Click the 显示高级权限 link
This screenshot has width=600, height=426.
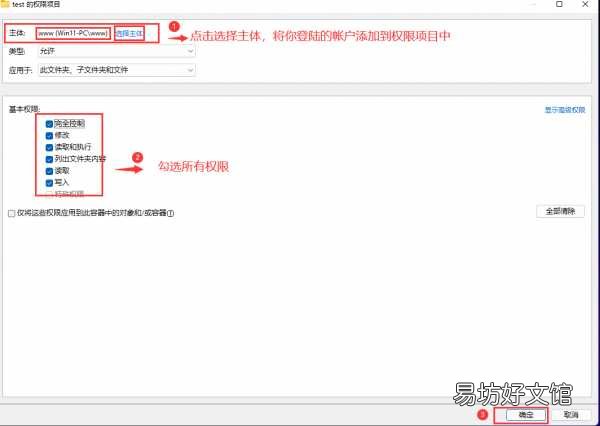coord(565,110)
